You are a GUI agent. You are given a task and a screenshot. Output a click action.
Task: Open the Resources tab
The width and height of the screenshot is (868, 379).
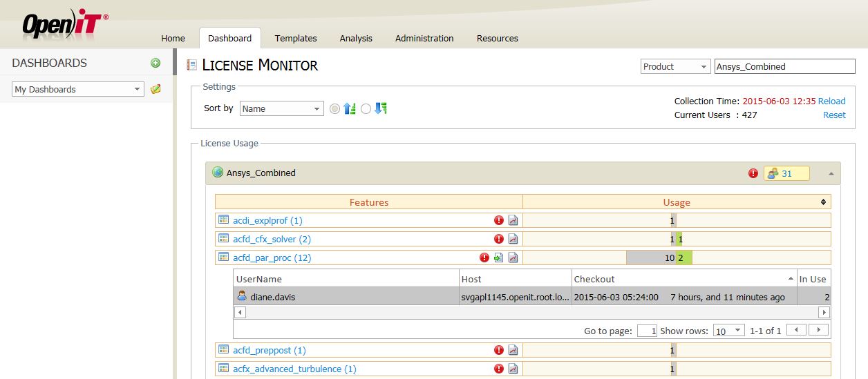point(498,38)
